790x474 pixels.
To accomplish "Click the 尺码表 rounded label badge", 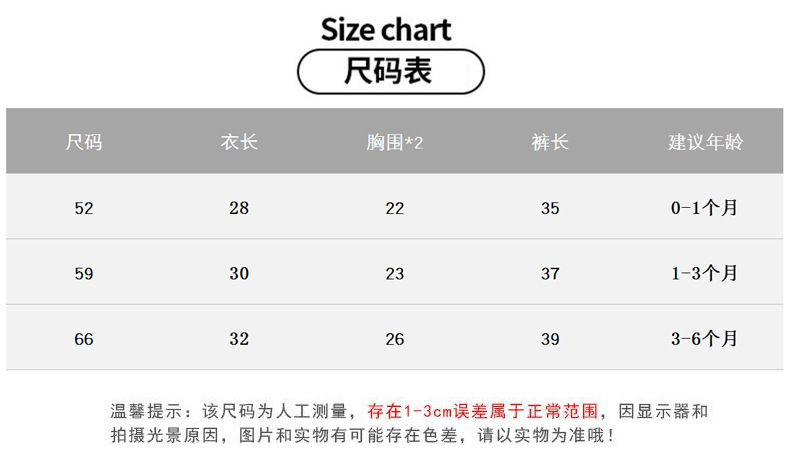I will coord(390,72).
